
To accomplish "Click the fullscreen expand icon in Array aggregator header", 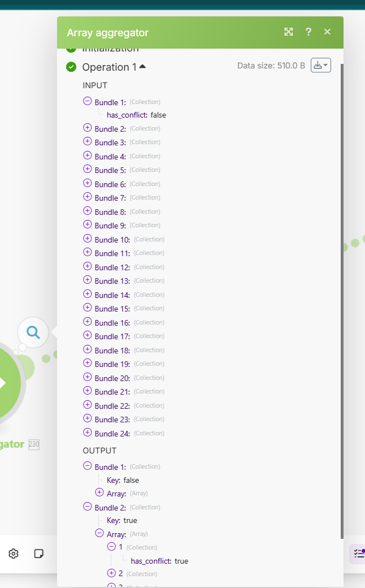I will pos(289,32).
